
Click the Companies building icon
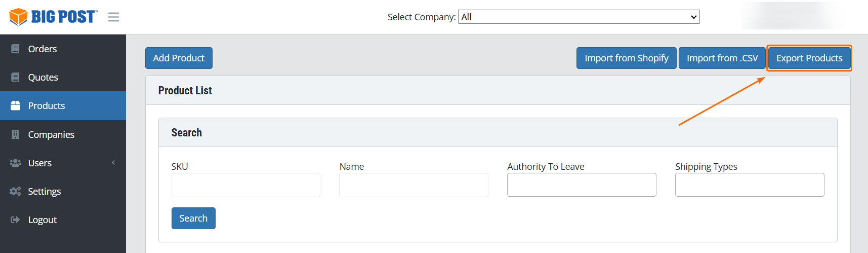(x=15, y=134)
